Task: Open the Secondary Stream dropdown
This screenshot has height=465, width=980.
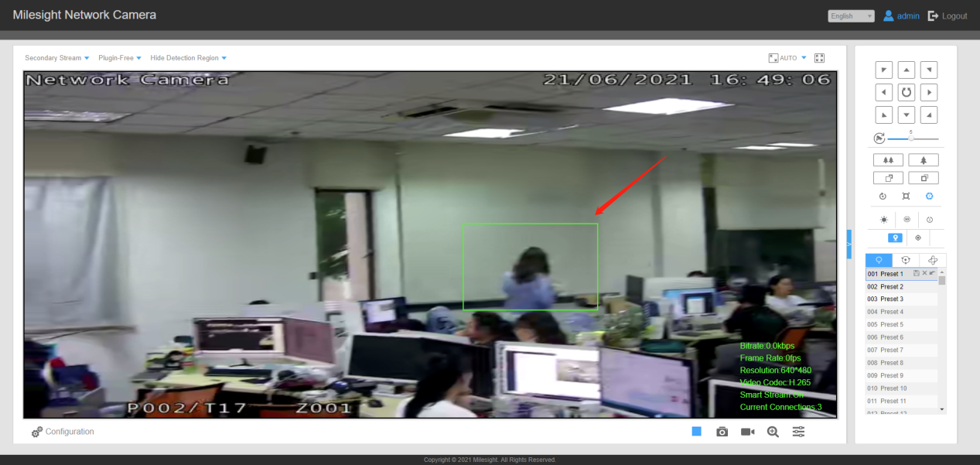Action: point(57,58)
